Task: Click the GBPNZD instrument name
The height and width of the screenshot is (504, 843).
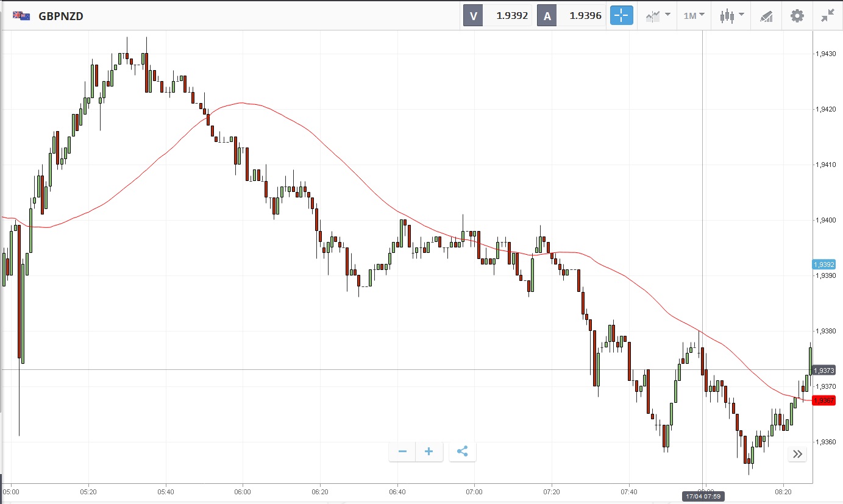Action: click(x=61, y=16)
